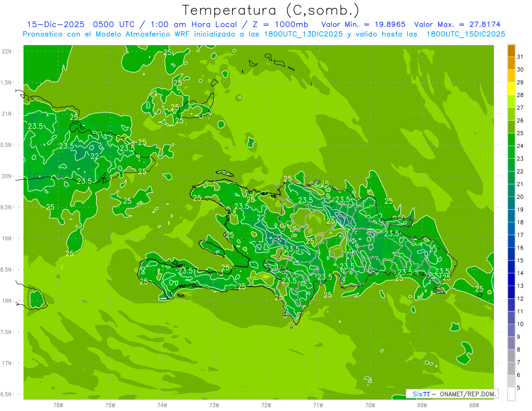Click the yellow swatch between 28 and 29
This screenshot has height=411, width=532.
[511, 89]
